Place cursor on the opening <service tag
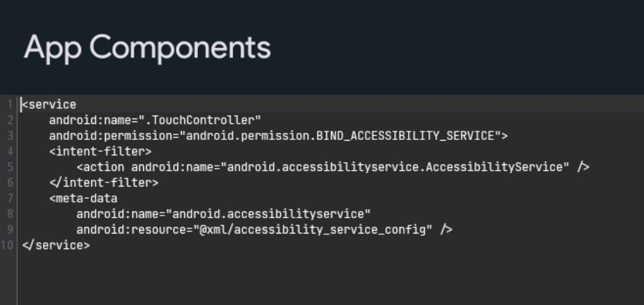 pyautogui.click(x=49, y=105)
